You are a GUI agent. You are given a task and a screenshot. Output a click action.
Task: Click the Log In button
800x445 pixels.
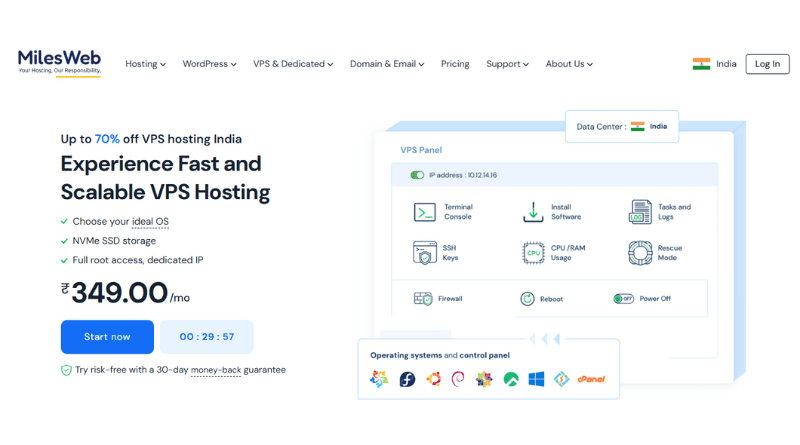[x=767, y=64]
